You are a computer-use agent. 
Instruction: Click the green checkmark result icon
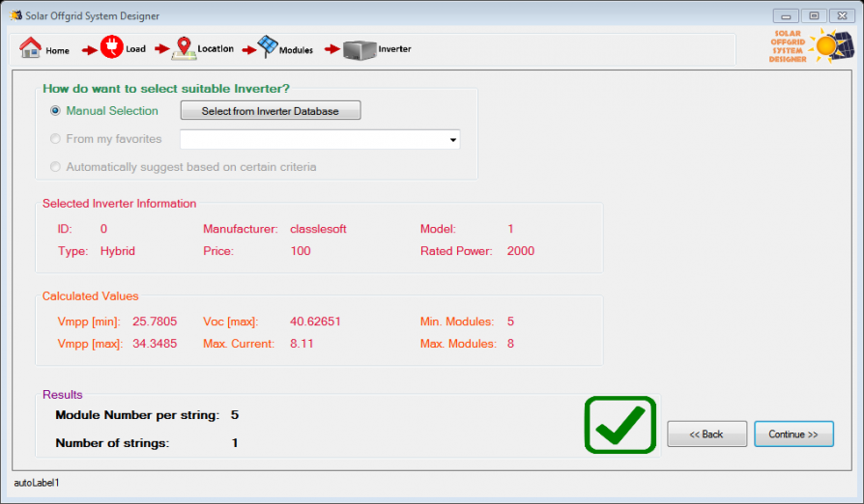tap(620, 425)
